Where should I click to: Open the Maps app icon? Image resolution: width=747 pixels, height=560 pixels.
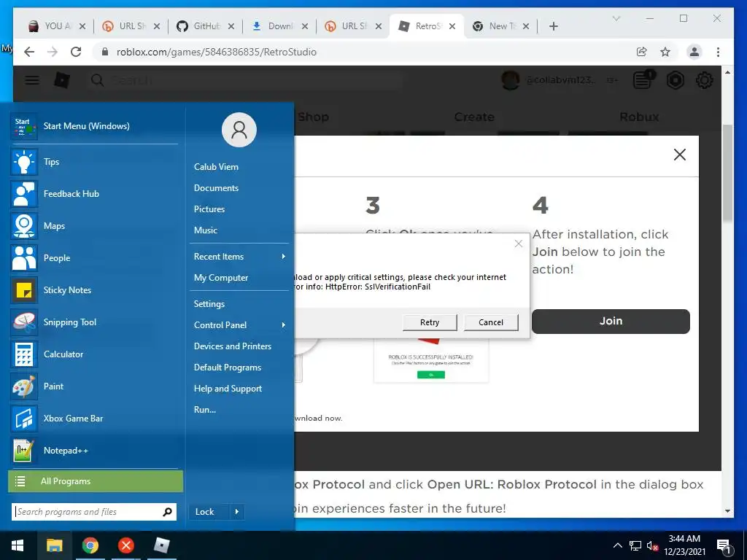coord(24,226)
